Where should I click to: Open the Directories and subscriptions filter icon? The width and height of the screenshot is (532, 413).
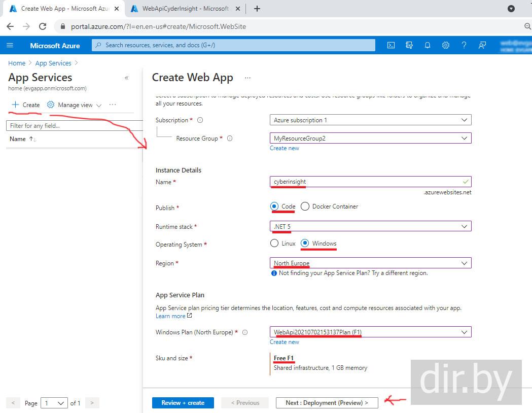[x=409, y=45]
